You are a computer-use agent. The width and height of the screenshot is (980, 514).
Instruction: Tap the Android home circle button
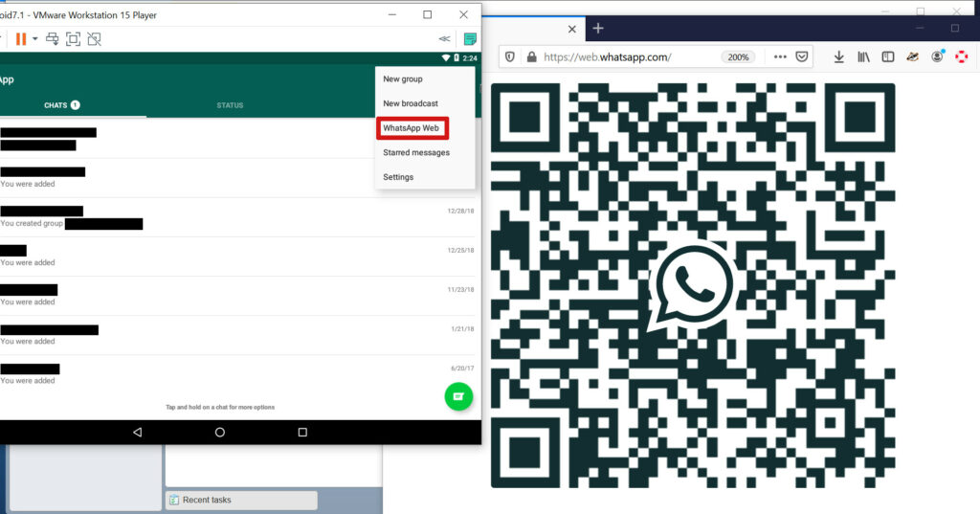pyautogui.click(x=220, y=432)
